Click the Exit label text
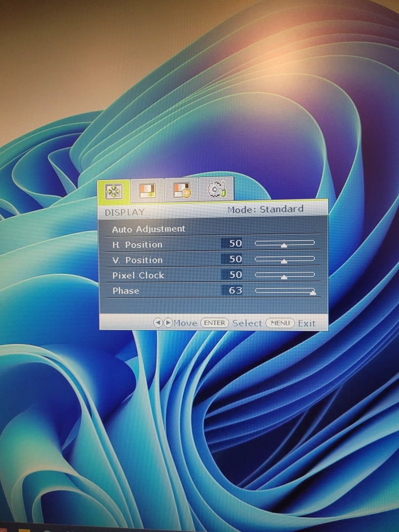399x532 pixels. tap(307, 323)
